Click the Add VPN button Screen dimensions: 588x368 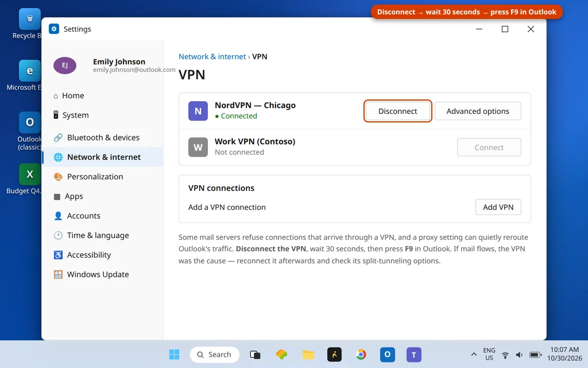498,207
